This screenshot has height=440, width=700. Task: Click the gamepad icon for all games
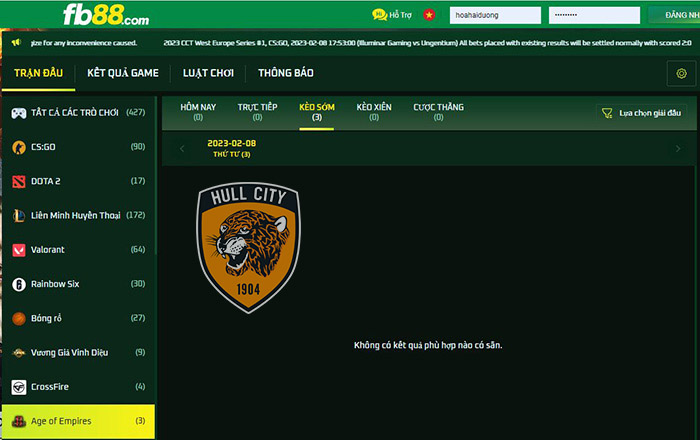pos(19,113)
